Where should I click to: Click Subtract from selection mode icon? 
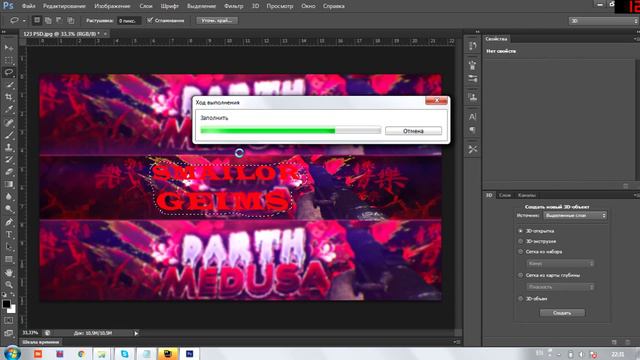click(x=59, y=20)
